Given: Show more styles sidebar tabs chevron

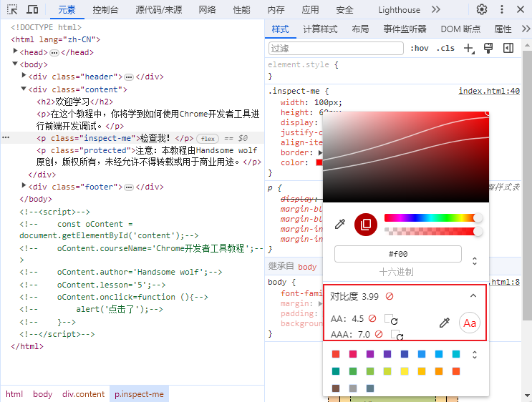Looking at the screenshot, I should point(526,29).
